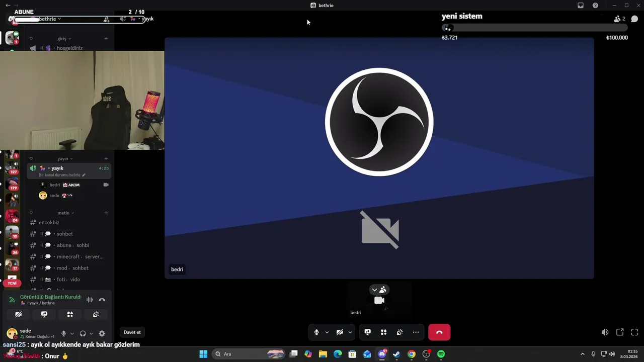Click the Davet et invite button
This screenshot has width=644, height=362.
132,332
